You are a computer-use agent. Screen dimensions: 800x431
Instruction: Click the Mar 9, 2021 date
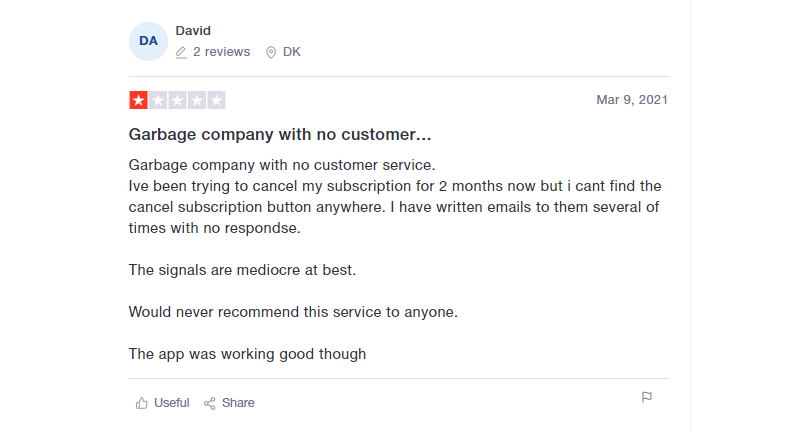[x=632, y=99]
